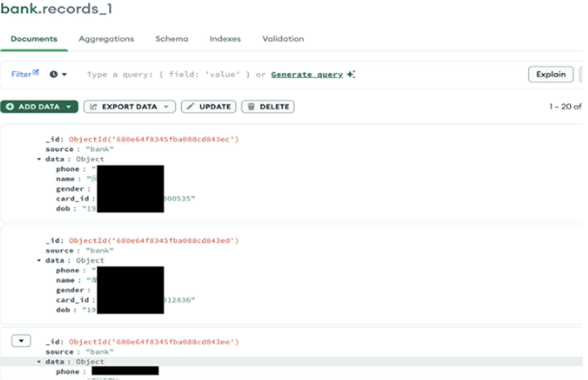The height and width of the screenshot is (380, 588).
Task: Select ObjectId value ending 843ed
Action: [x=154, y=241]
